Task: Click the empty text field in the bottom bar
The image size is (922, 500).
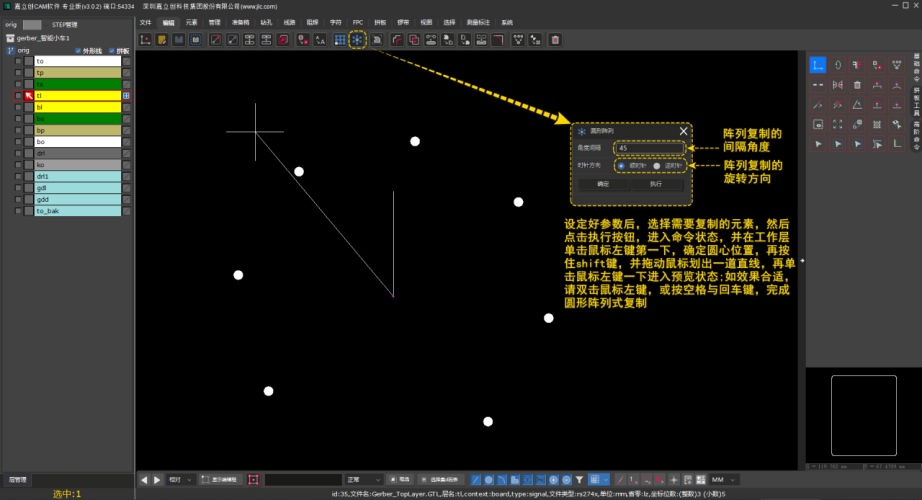Action: click(x=303, y=480)
